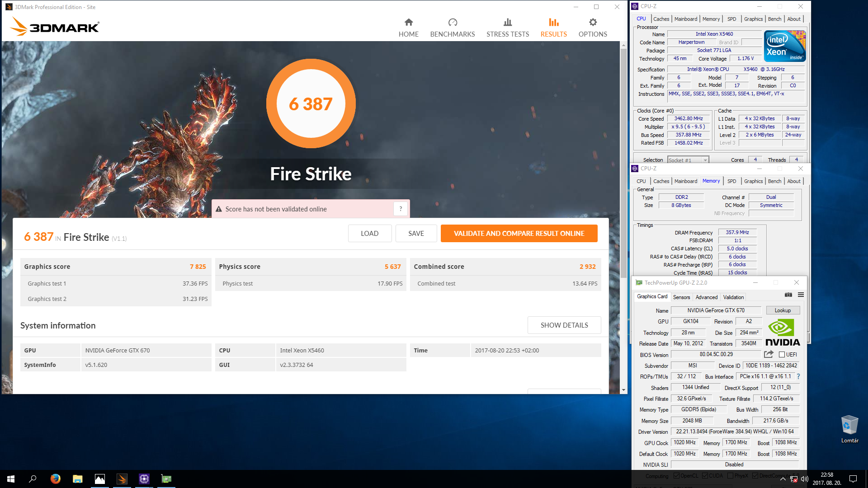Click the Lookup button in GPU-Z
This screenshot has width=868, height=488.
[x=783, y=310]
